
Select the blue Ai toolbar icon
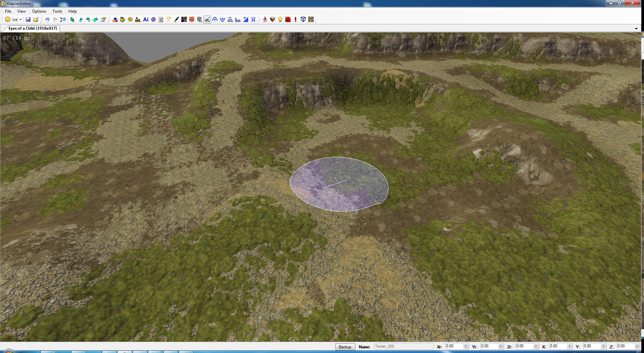(146, 20)
